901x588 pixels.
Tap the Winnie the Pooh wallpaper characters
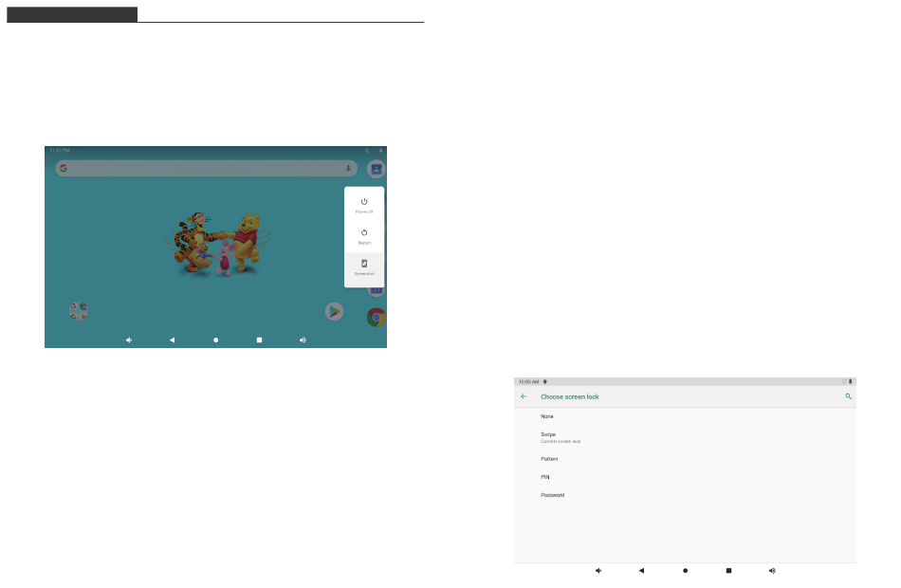217,244
